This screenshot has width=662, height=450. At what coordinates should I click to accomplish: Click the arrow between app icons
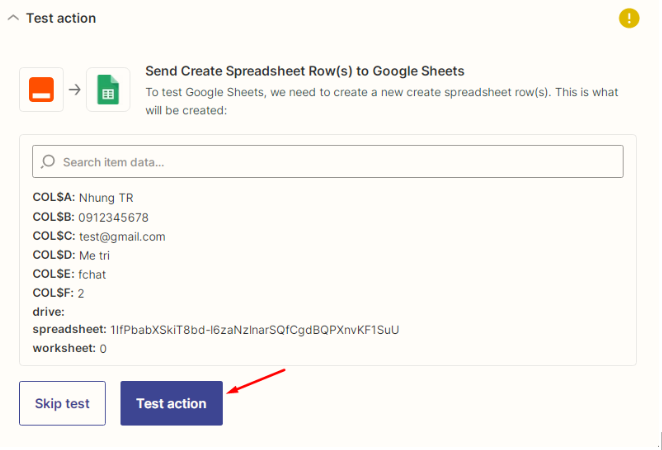pyautogui.click(x=75, y=89)
